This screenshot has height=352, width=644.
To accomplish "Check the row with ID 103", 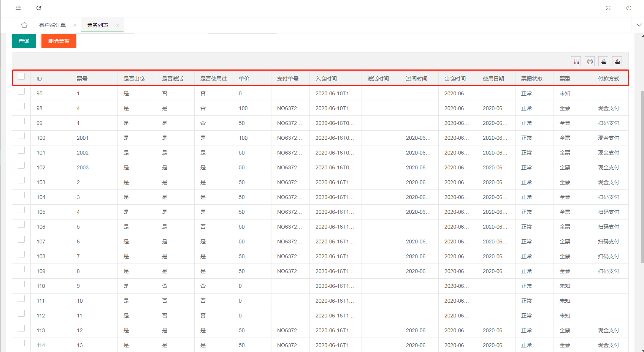I will pos(21,180).
